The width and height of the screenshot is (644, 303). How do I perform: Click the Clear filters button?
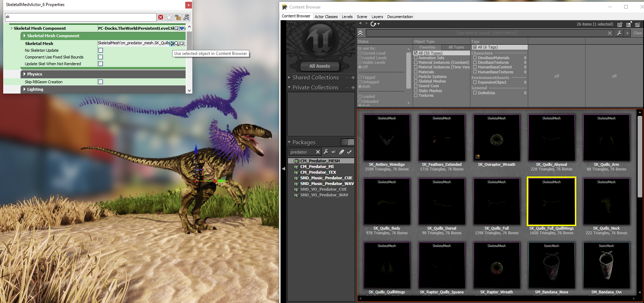[x=638, y=33]
